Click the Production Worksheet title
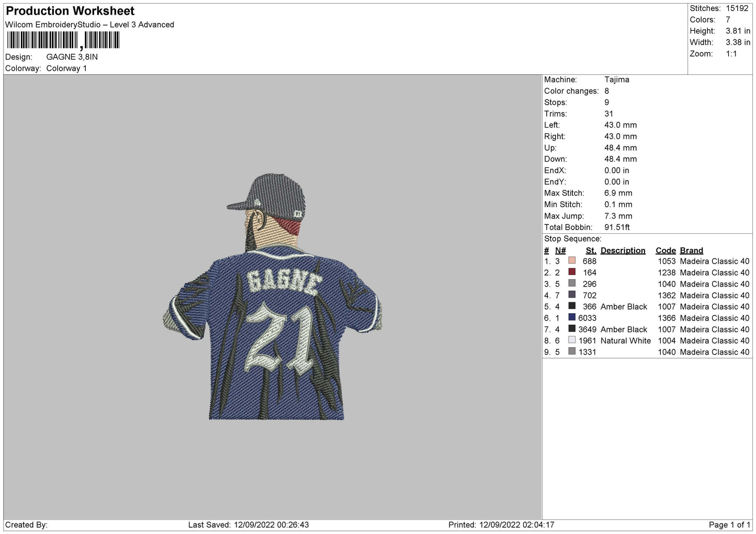Viewport: 756px width, 534px height. tap(70, 11)
